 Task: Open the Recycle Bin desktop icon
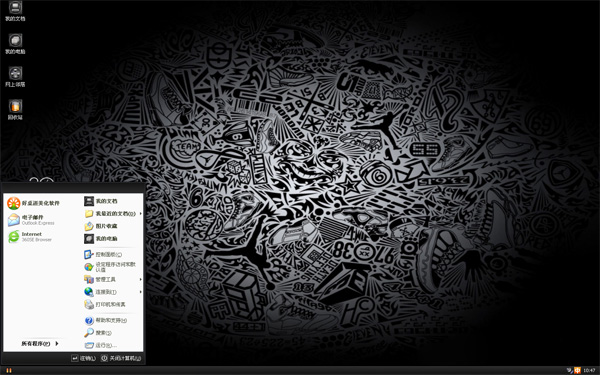point(15,109)
